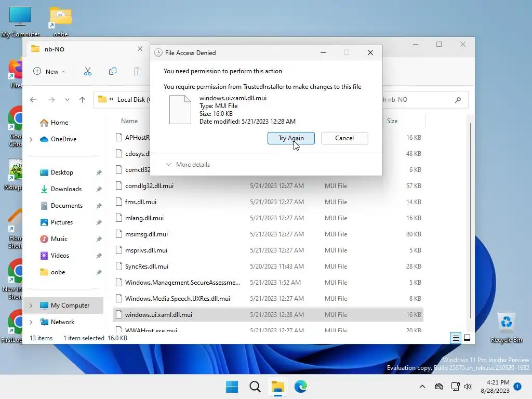Click the file list vertical scrollbar
The width and height of the screenshot is (532, 399).
pyautogui.click(x=470, y=220)
